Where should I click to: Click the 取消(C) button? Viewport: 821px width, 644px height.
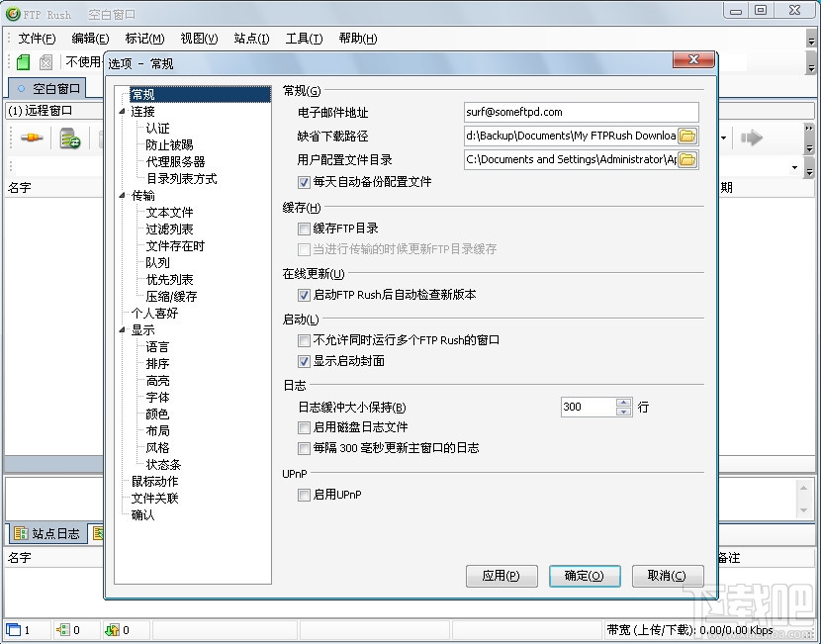(x=667, y=576)
